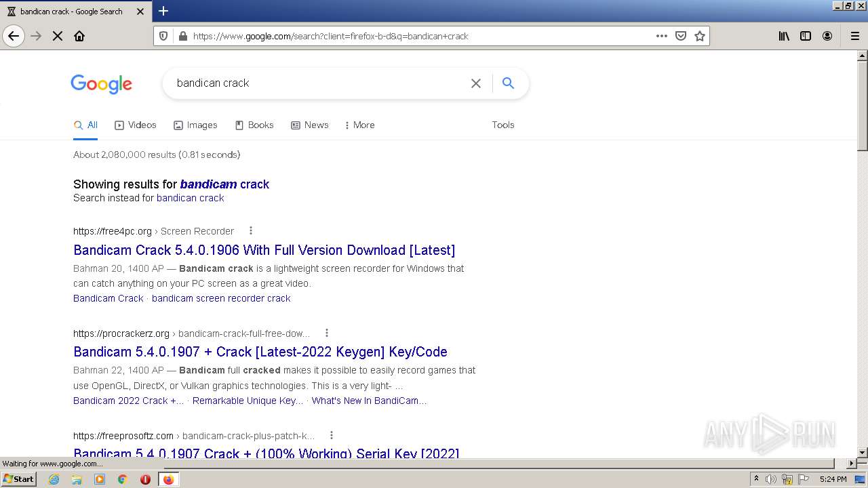Open the Firefox home page icon
Screen dimensions: 868x488
point(79,36)
